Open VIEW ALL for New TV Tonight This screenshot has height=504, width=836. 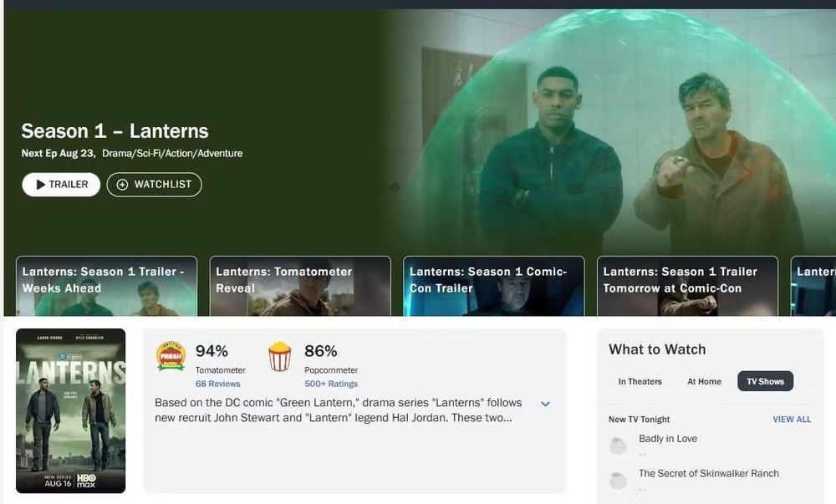click(792, 420)
